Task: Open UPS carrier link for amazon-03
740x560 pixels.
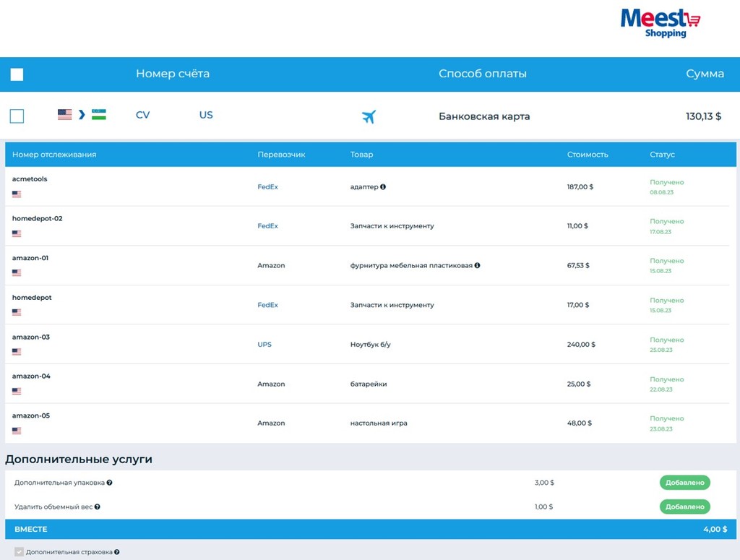Action: point(264,345)
